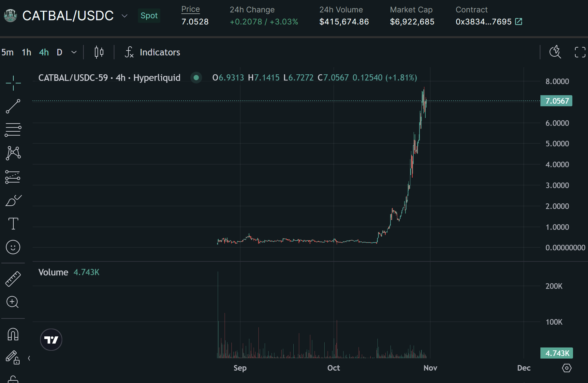Click the green market status dot
The width and height of the screenshot is (588, 383).
click(196, 78)
